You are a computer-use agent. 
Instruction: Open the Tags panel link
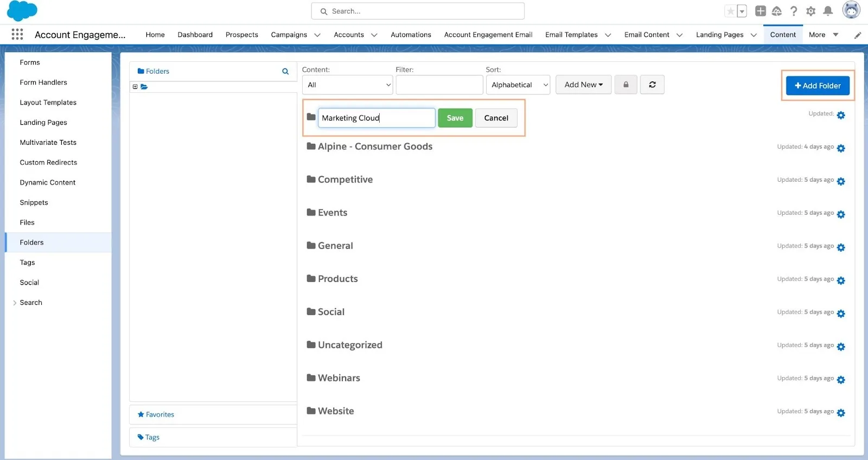[x=149, y=437]
